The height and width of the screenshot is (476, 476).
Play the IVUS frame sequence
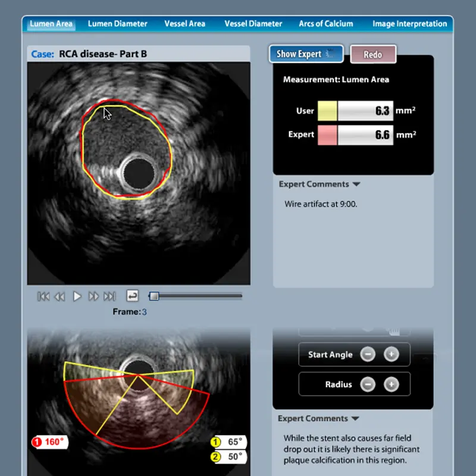pyautogui.click(x=77, y=296)
